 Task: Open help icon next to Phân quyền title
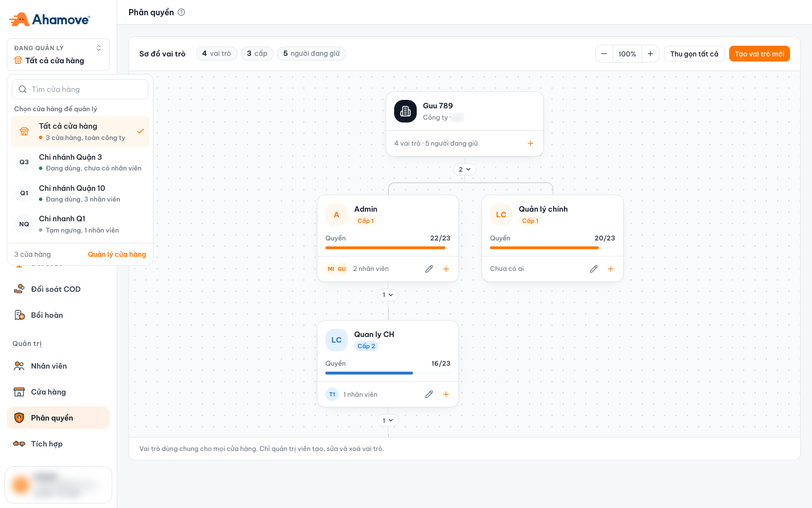(x=182, y=12)
